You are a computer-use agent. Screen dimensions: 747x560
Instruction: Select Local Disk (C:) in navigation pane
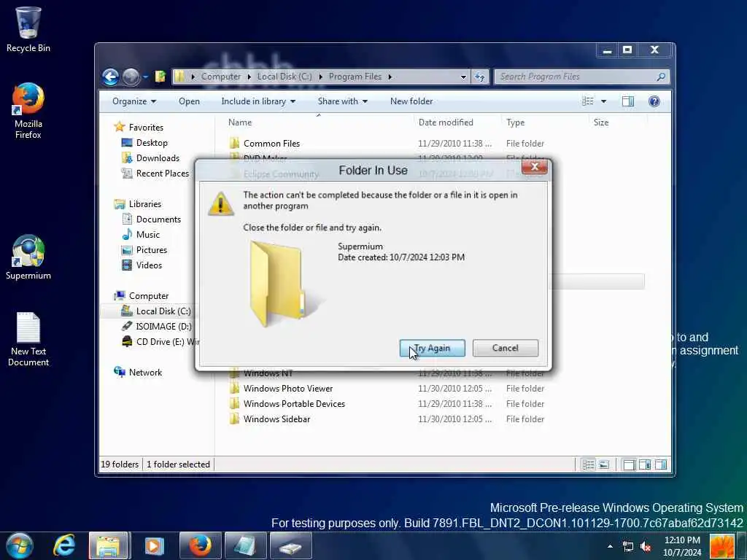tap(156, 311)
